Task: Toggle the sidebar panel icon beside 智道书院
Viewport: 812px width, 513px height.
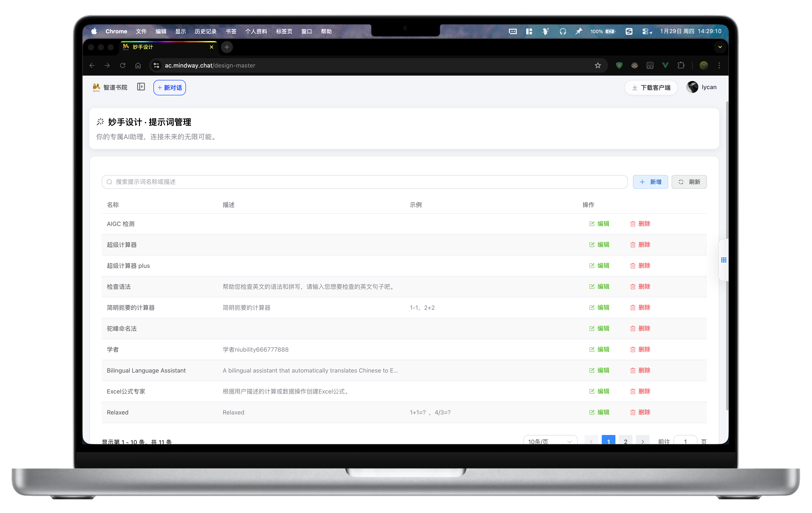Action: [x=141, y=87]
